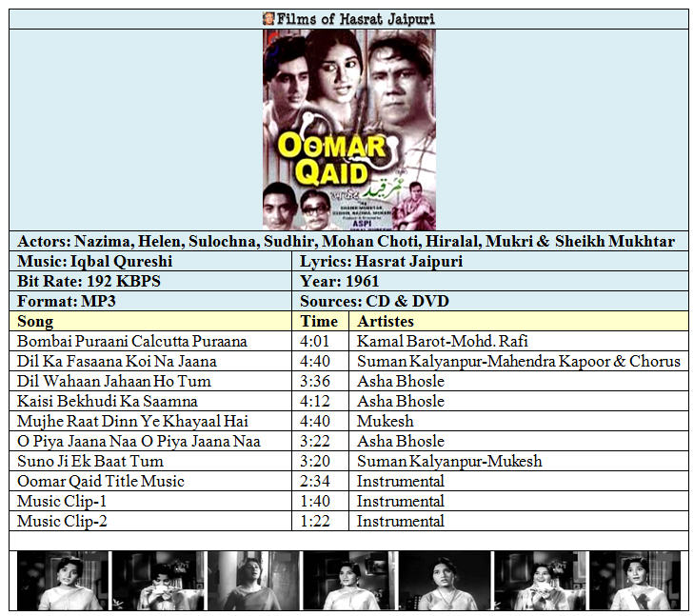The width and height of the screenshot is (694, 616).
Task: Open the sixth film still thumbnail
Action: [540, 580]
